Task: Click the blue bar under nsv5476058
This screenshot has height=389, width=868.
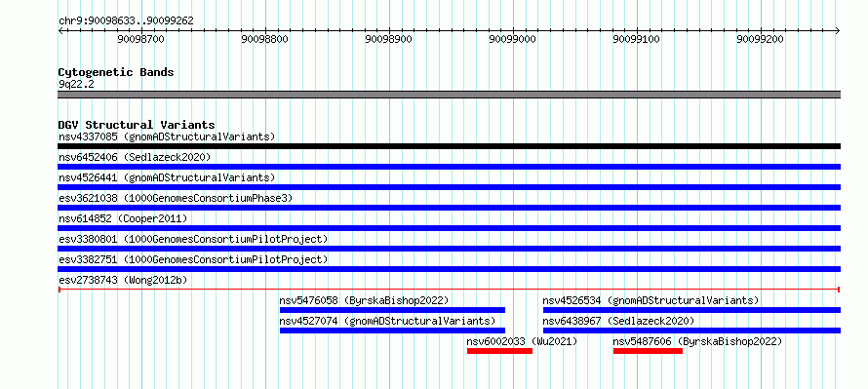Action: pos(392,310)
